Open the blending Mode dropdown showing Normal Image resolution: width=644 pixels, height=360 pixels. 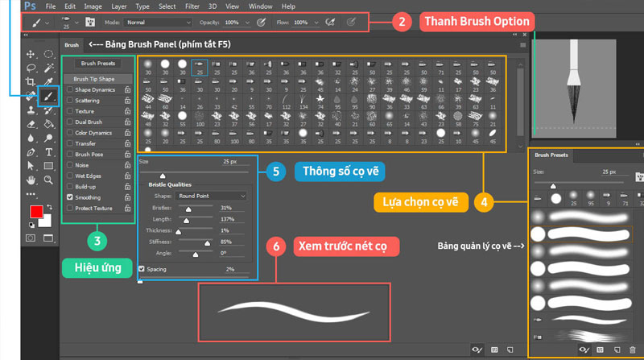coord(158,23)
